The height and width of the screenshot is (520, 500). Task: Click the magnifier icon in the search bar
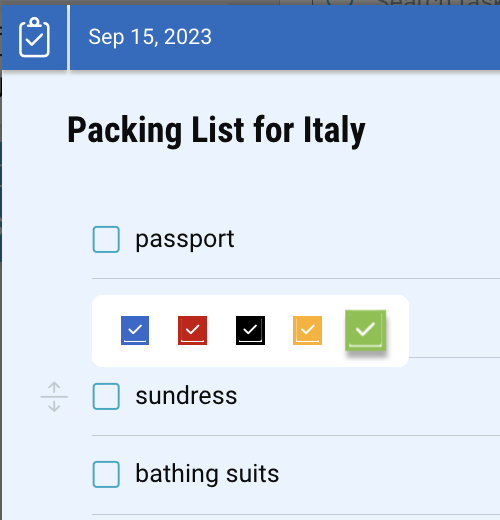tap(339, 2)
